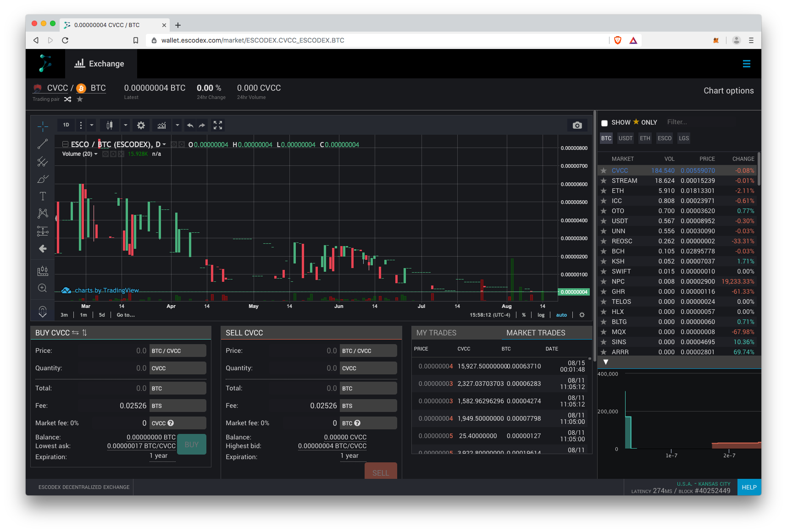Favorite the CVCC/BTC trading pair star
This screenshot has width=787, height=532.
80,99
